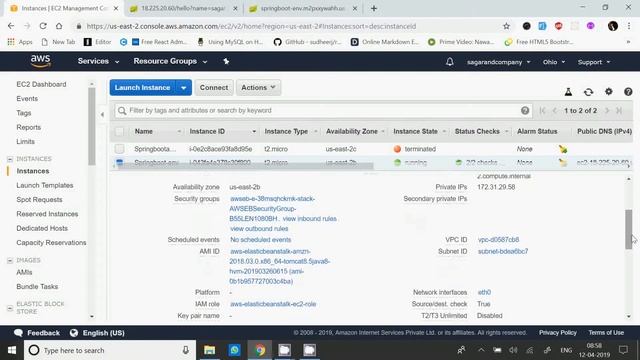This screenshot has height=360, width=640.
Task: Click the AWS logo home icon
Action: [40, 61]
